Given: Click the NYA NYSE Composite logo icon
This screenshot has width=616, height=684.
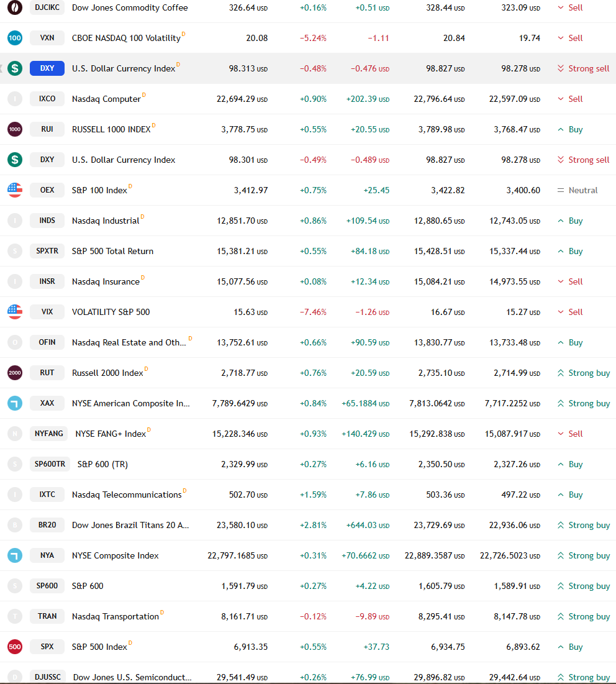Looking at the screenshot, I should (x=15, y=555).
